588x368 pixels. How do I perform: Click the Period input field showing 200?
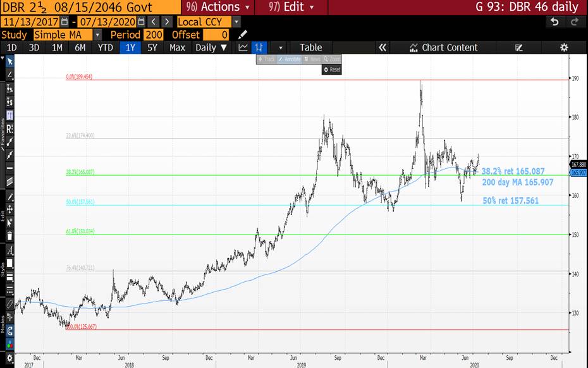tap(152, 35)
